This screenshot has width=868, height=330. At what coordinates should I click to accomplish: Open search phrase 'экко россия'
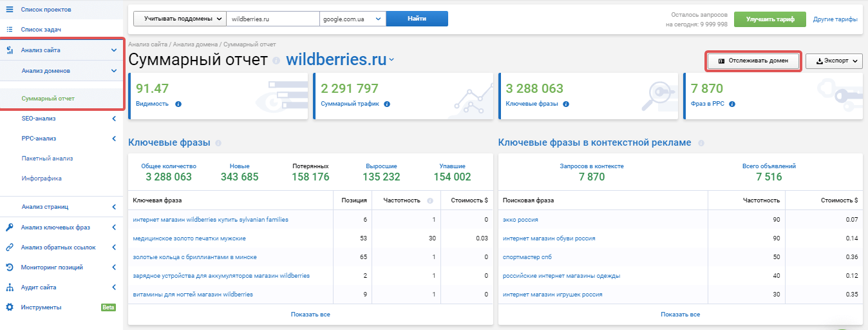(520, 220)
